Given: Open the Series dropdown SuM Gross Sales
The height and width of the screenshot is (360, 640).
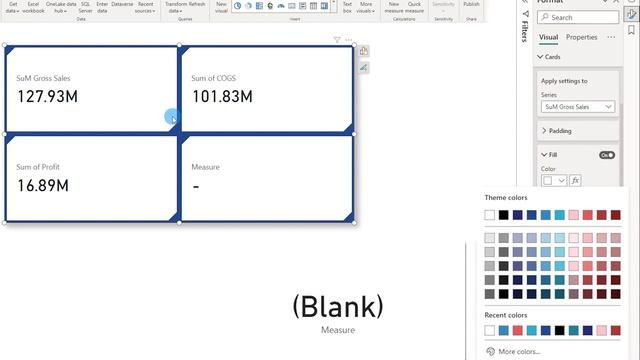Looking at the screenshot, I should [x=578, y=107].
